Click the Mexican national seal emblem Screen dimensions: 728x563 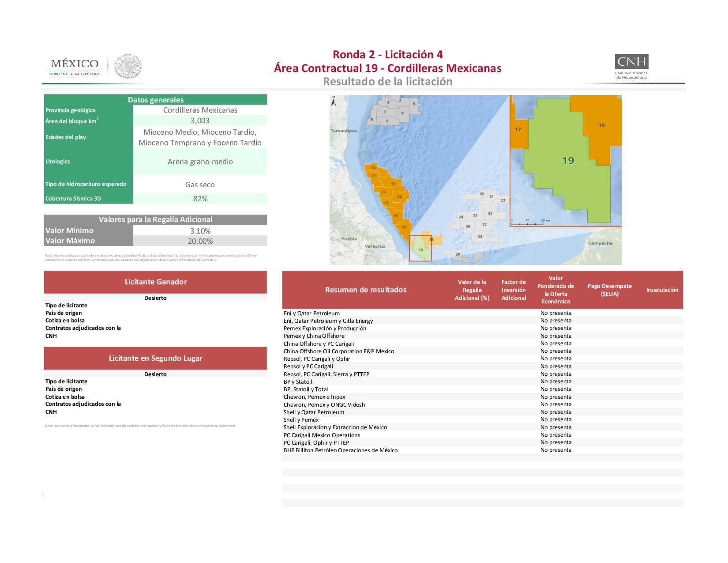tap(128, 67)
